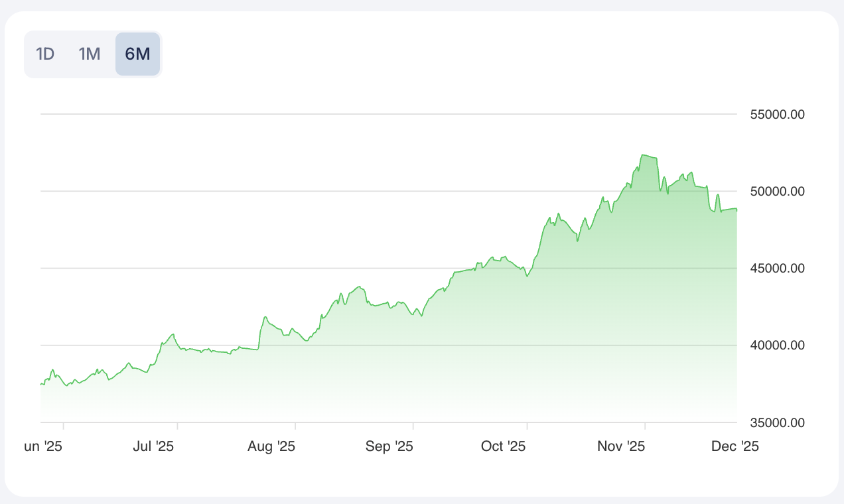Click the line's starting point in June
Viewport: 844px width, 504px height.
(x=41, y=384)
